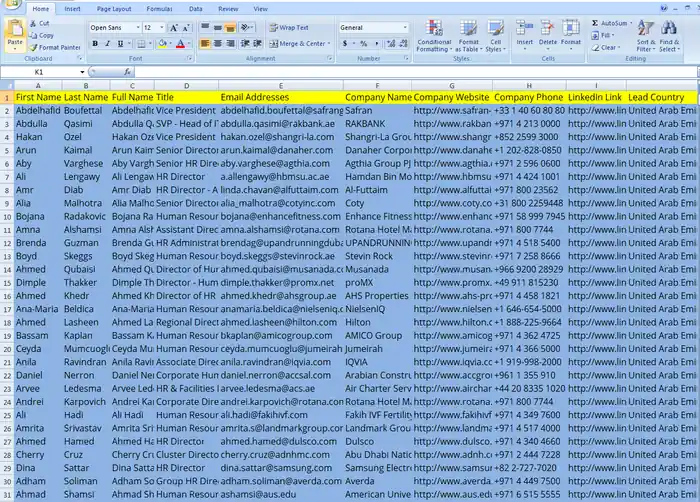Toggle Italic formatting
The image size is (700, 502).
pos(108,44)
